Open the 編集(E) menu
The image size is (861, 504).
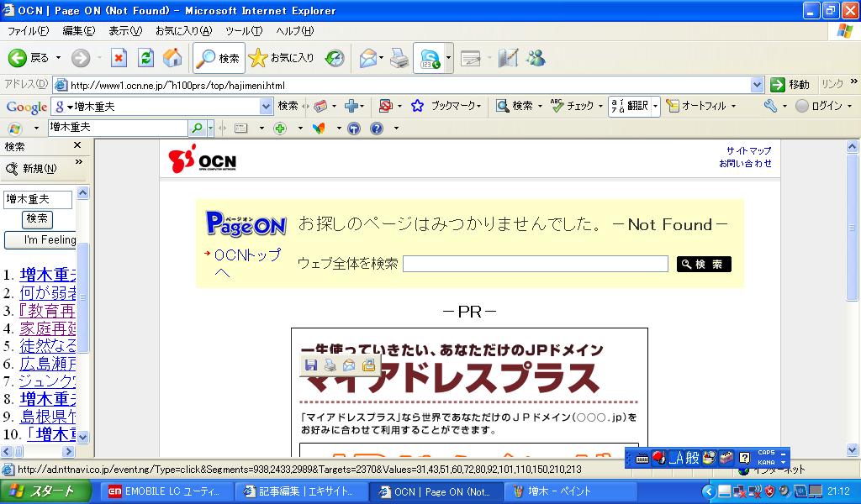pos(78,31)
